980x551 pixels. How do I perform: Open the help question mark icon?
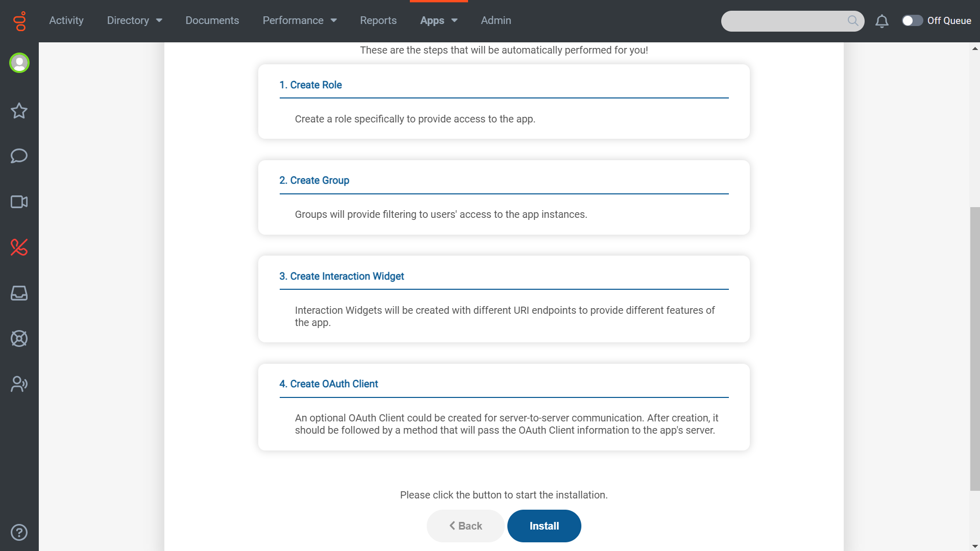tap(19, 532)
